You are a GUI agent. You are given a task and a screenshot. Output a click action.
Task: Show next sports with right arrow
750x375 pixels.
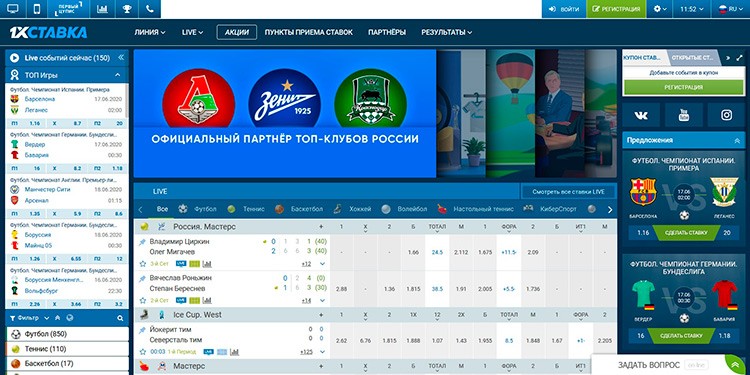point(610,210)
